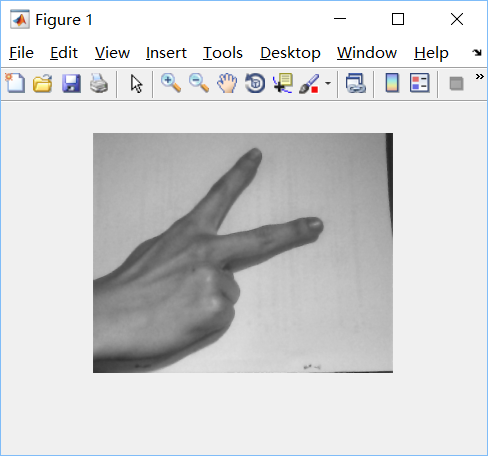Image resolution: width=488 pixels, height=456 pixels.
Task: Select the Rotate 3D tool
Action: [x=255, y=83]
